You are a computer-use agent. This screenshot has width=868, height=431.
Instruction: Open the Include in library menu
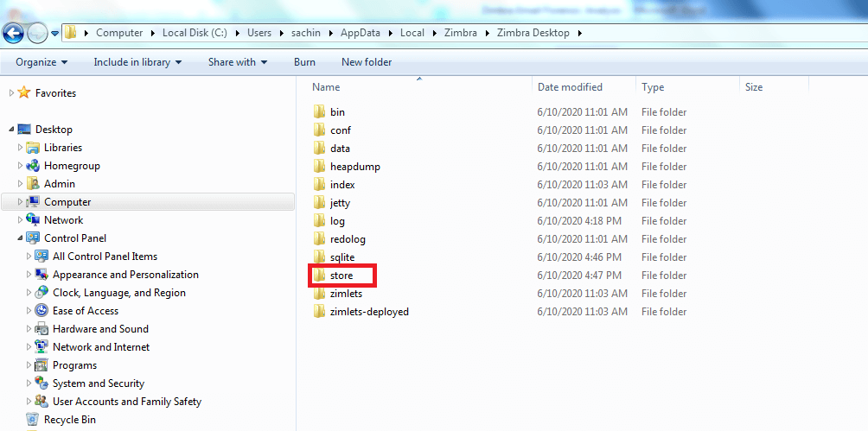137,62
